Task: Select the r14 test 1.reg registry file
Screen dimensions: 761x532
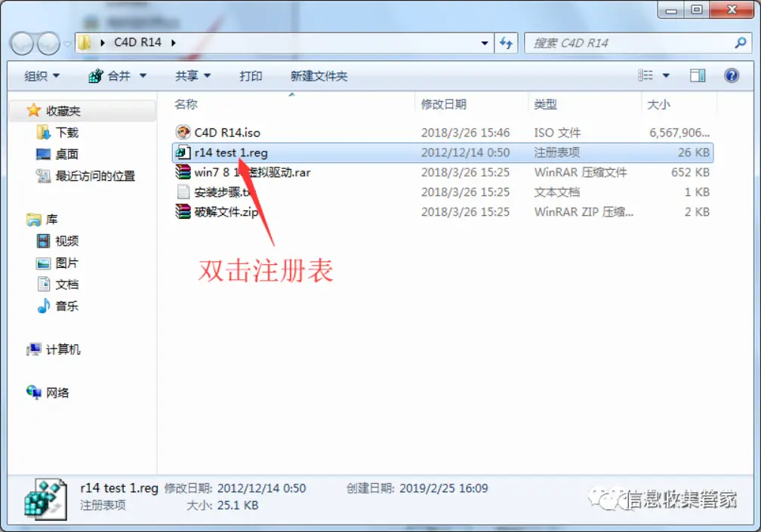Action: coord(442,152)
